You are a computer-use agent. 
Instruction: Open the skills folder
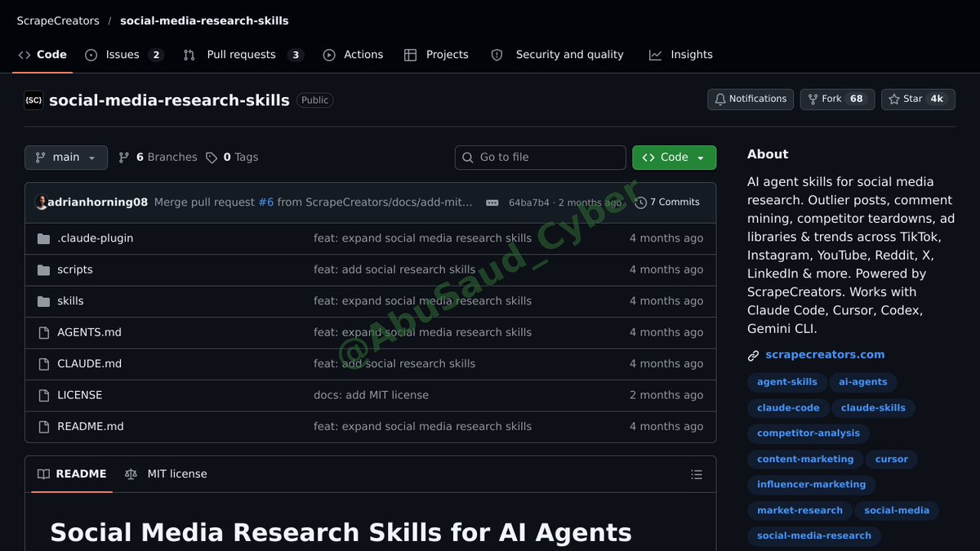(x=70, y=301)
